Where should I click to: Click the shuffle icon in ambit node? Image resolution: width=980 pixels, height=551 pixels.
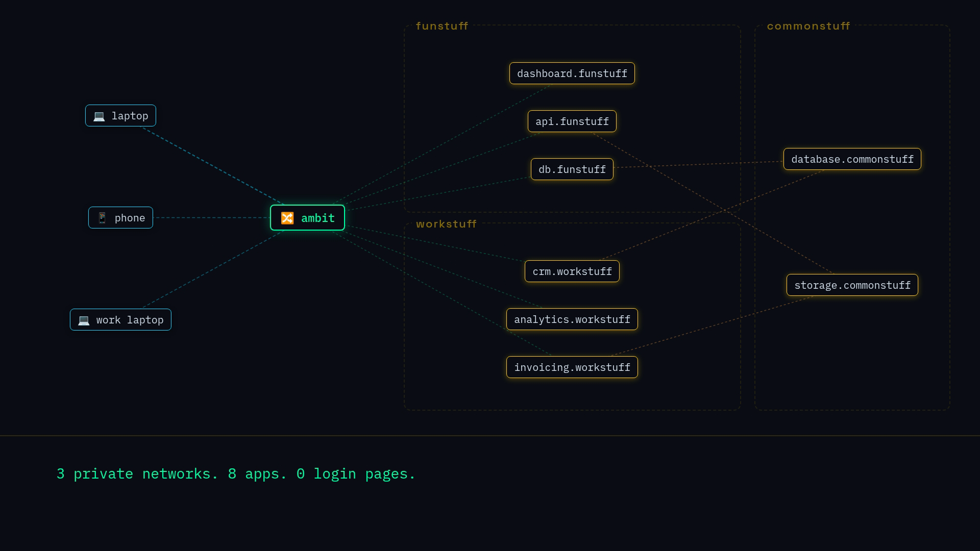287,218
